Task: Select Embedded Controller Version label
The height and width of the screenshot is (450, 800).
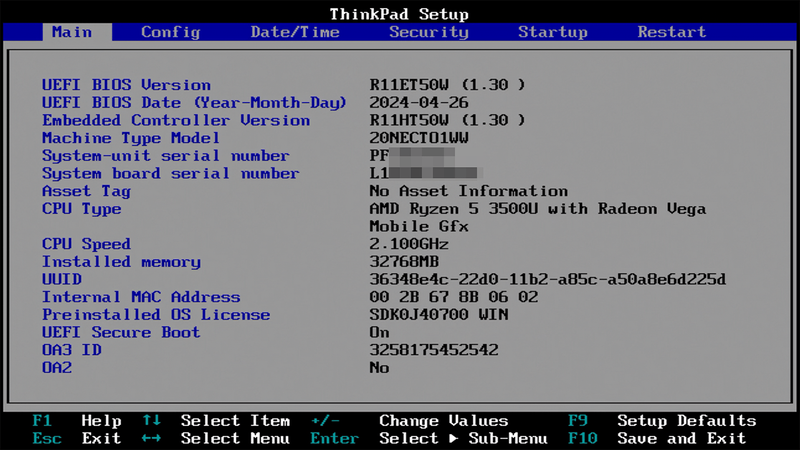Action: coord(176,120)
